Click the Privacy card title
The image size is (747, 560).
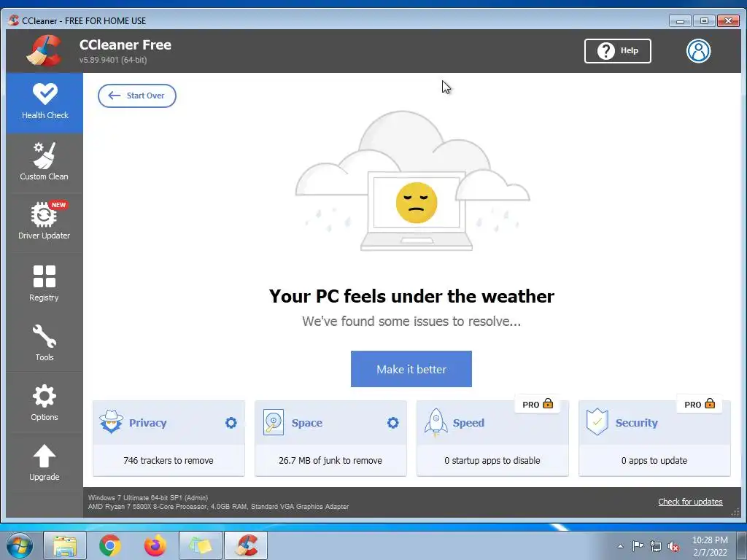tap(147, 423)
